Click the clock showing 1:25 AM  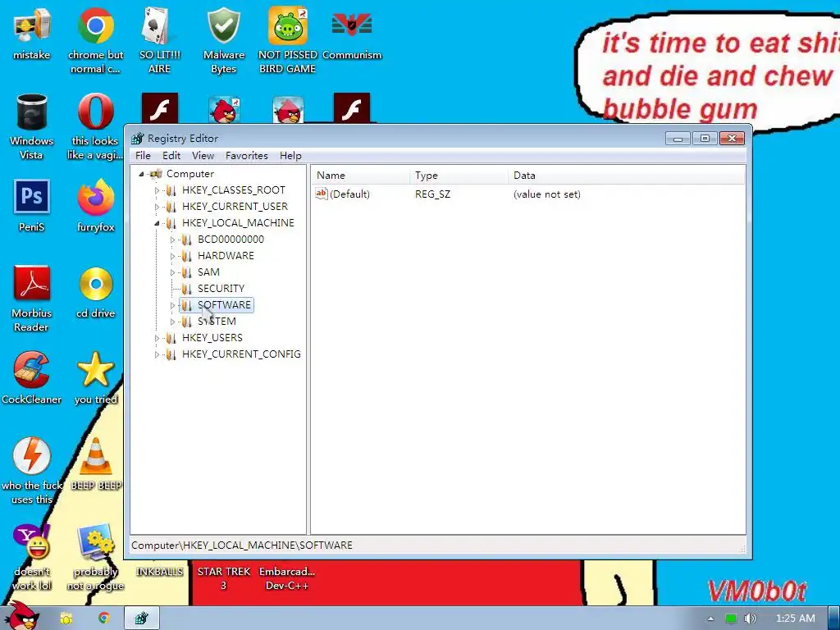coord(796,619)
